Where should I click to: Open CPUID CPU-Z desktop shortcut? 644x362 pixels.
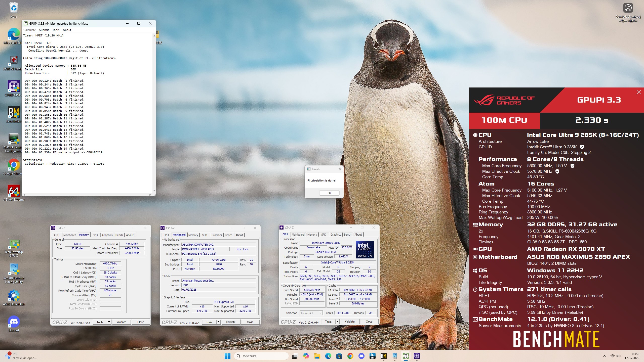pos(14,88)
